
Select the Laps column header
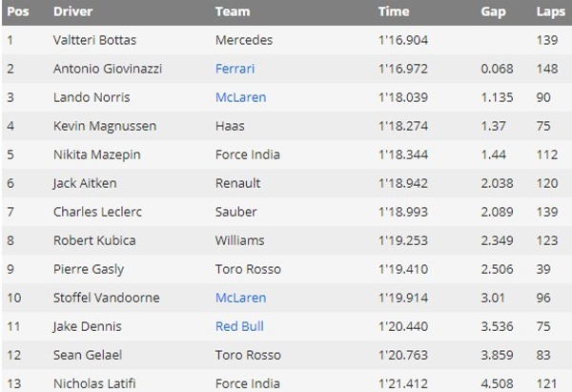pyautogui.click(x=548, y=12)
